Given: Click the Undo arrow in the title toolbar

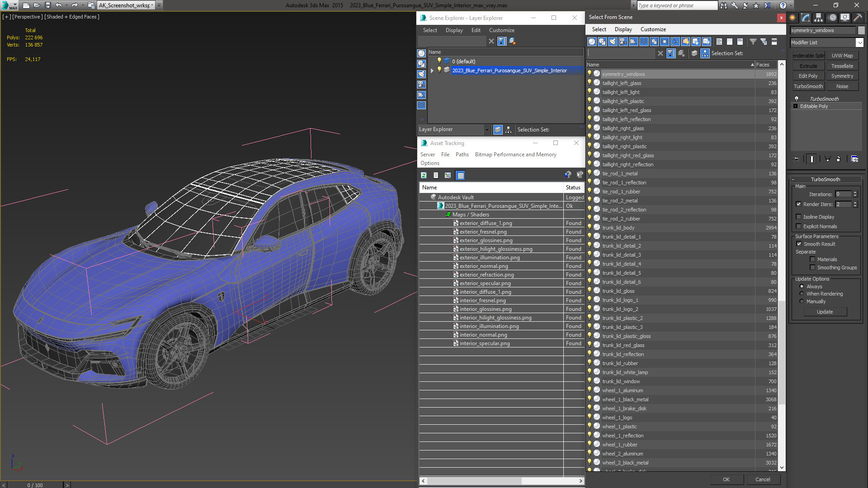Looking at the screenshot, I should (59, 5).
